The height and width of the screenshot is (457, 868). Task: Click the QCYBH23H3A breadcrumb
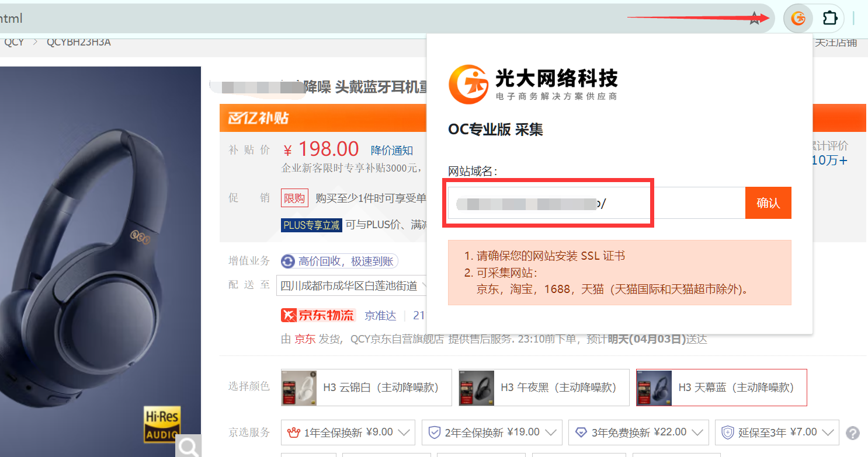tap(79, 42)
